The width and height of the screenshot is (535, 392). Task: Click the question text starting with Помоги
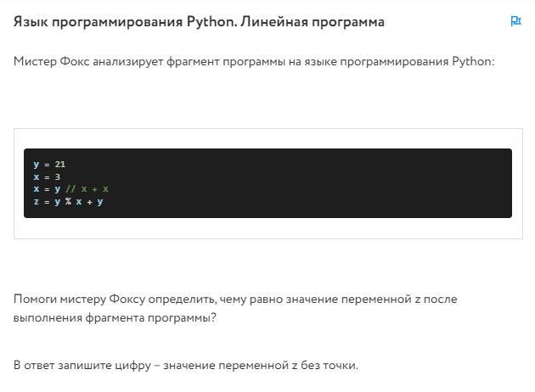click(x=235, y=299)
